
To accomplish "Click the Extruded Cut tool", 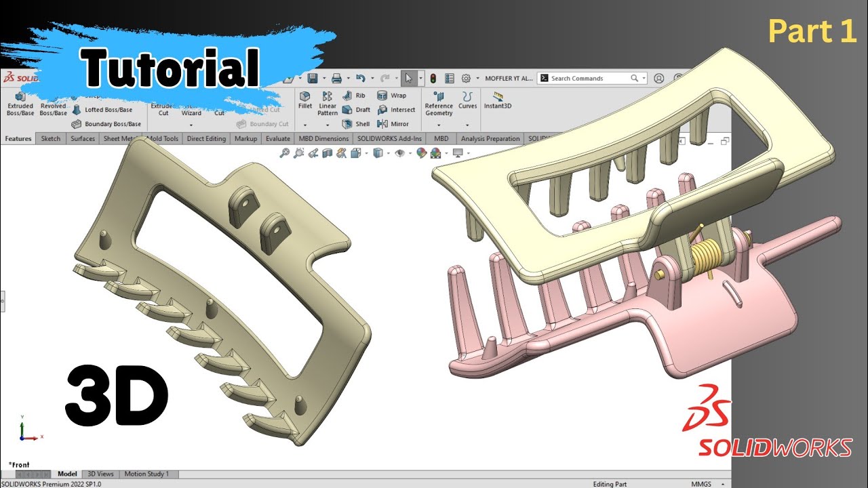I will point(163,109).
